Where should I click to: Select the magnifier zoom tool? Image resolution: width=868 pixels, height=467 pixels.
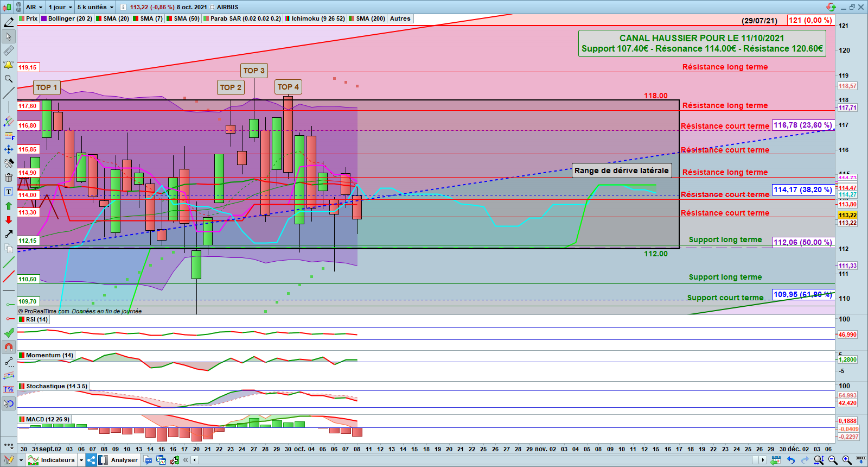point(9,79)
